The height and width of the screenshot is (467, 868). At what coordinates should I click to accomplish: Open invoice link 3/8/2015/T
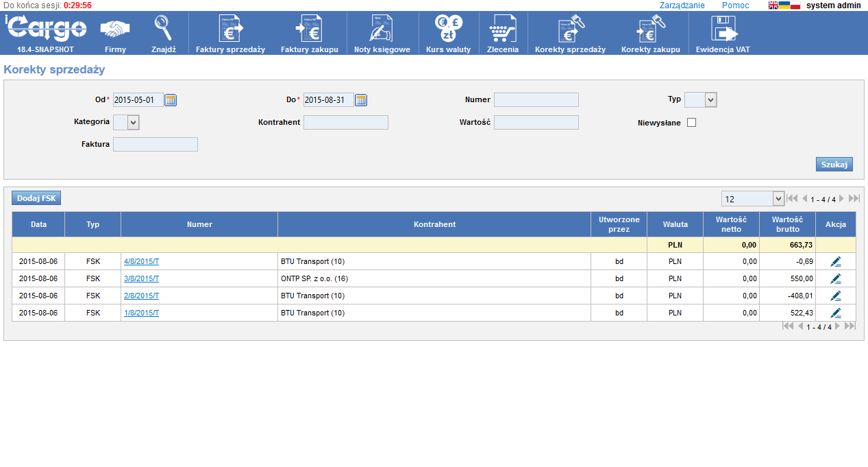pyautogui.click(x=141, y=279)
